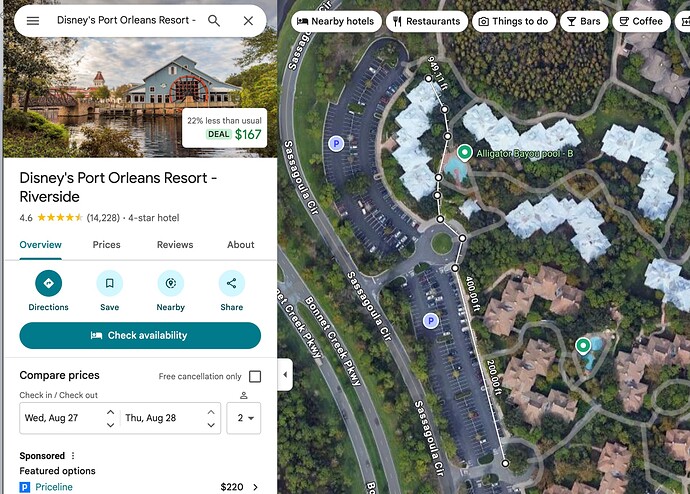
Task: Click the Directions icon button
Action: click(x=48, y=283)
